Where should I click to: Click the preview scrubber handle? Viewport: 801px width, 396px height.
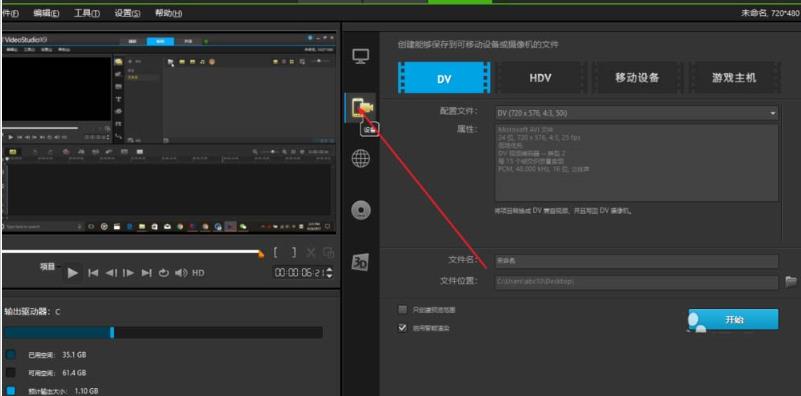(x=261, y=253)
